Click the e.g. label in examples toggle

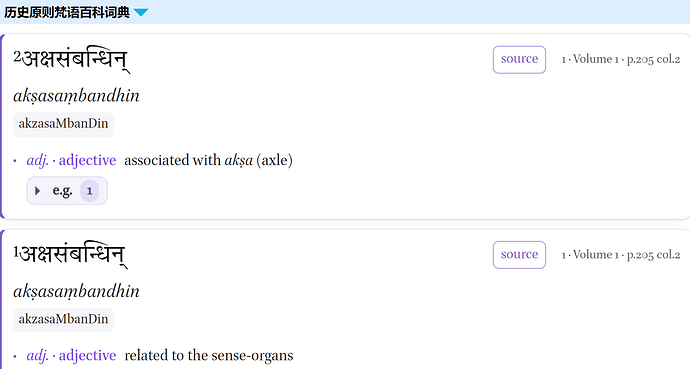[62, 190]
